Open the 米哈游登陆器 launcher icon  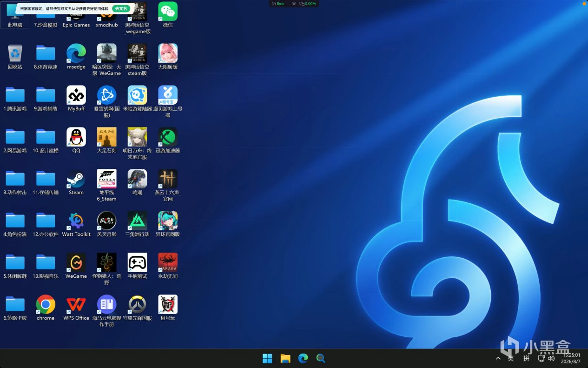pyautogui.click(x=137, y=95)
